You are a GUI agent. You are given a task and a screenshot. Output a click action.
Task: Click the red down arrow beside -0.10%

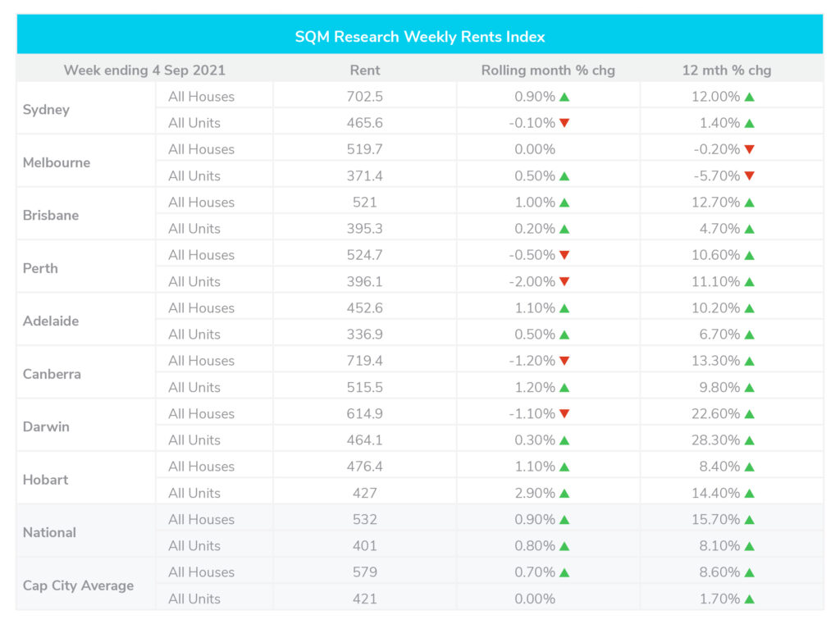pyautogui.click(x=564, y=123)
